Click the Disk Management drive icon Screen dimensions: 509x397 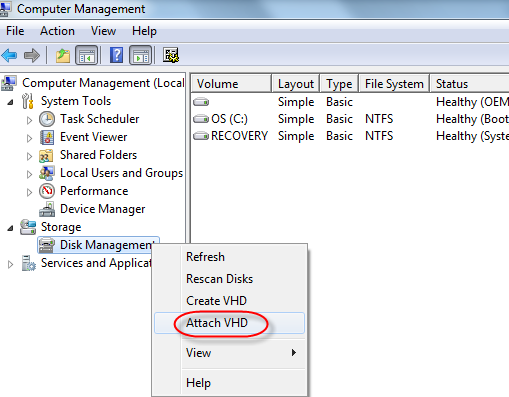47,245
